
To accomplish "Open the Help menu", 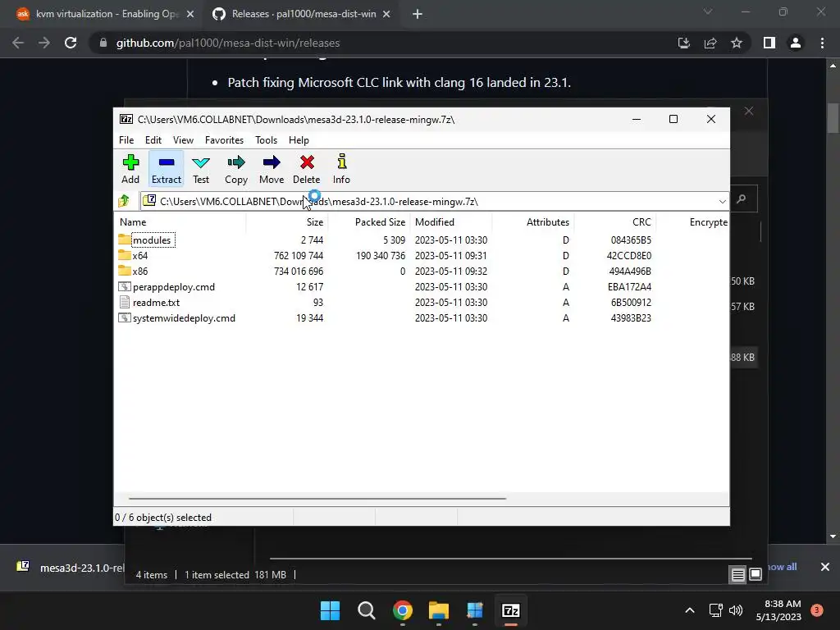I will pos(299,139).
